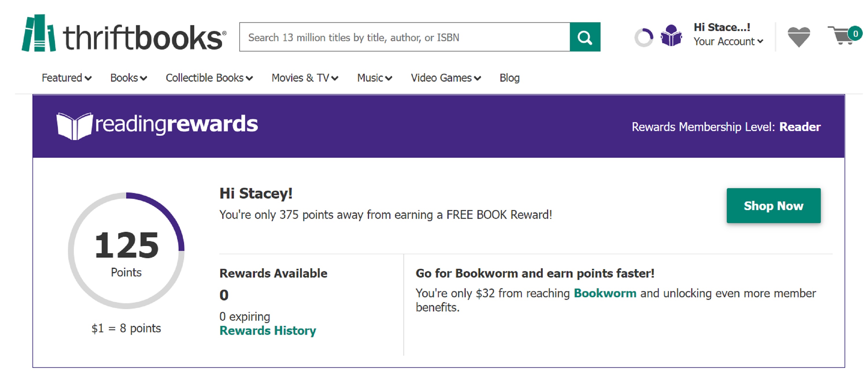Click the search titles input field
The height and width of the screenshot is (391, 868).
tap(405, 37)
